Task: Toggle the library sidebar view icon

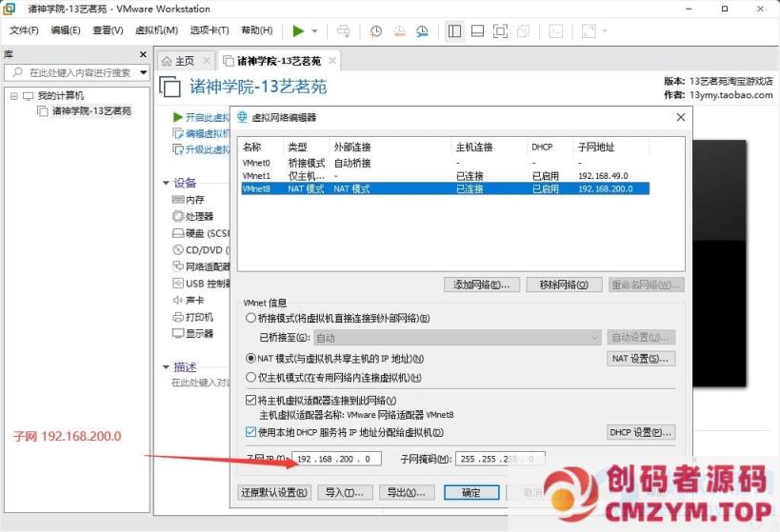Action: click(454, 31)
